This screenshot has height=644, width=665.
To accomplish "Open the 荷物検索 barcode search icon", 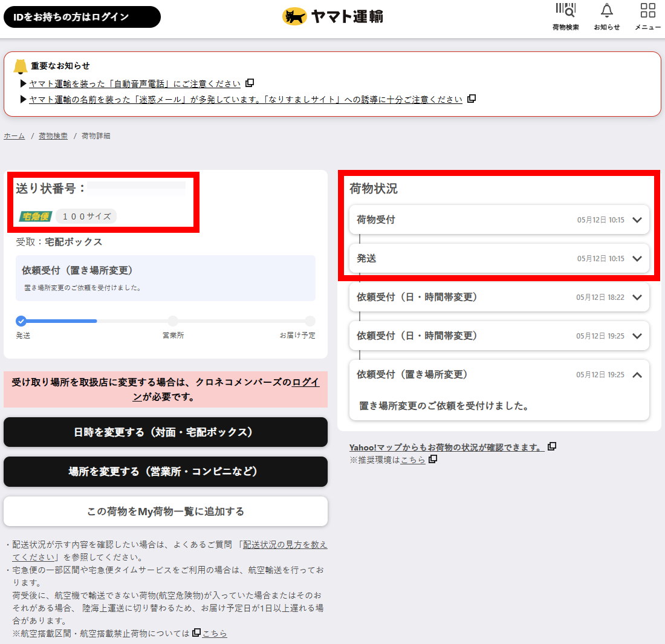I will [566, 10].
